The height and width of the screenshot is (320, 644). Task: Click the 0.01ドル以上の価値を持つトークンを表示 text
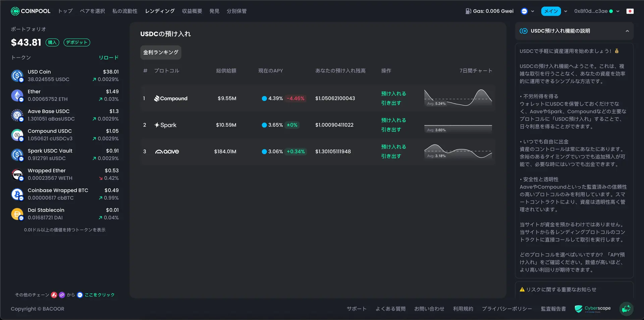[65, 230]
